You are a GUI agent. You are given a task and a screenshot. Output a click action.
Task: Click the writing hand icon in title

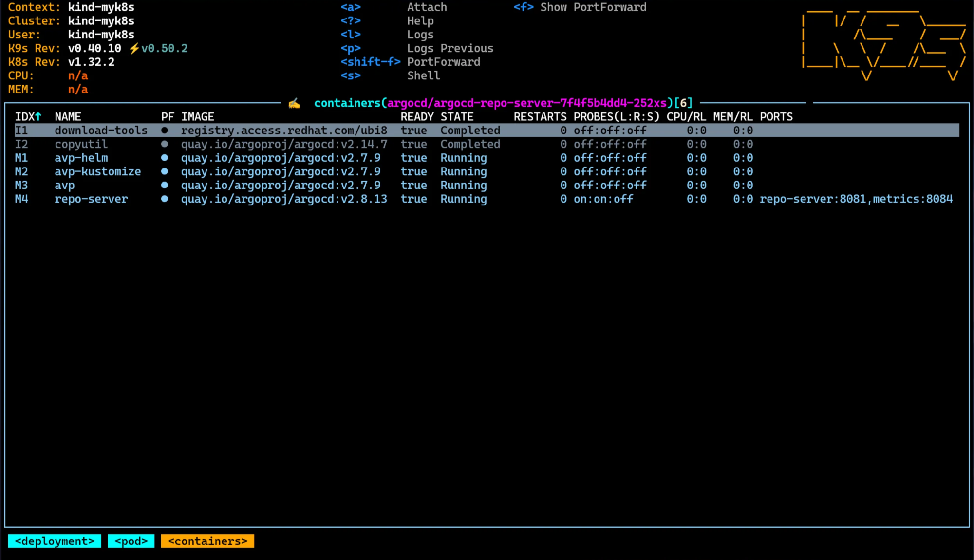click(x=294, y=103)
